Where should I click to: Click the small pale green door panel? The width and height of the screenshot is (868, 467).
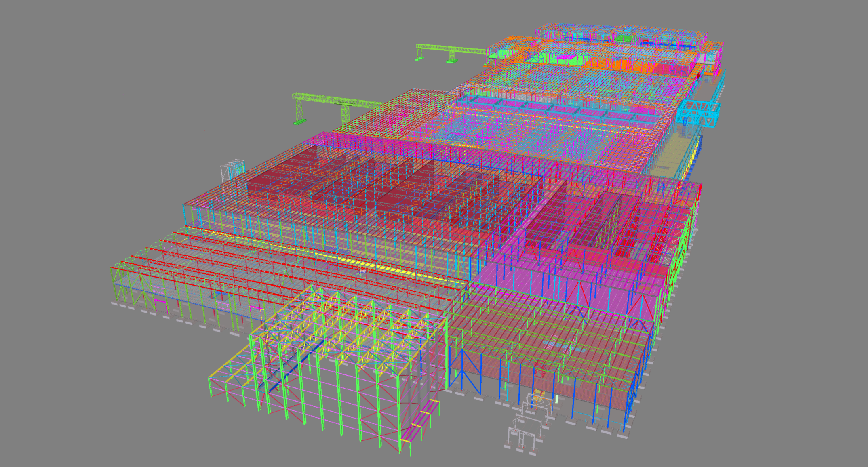(x=556, y=399)
